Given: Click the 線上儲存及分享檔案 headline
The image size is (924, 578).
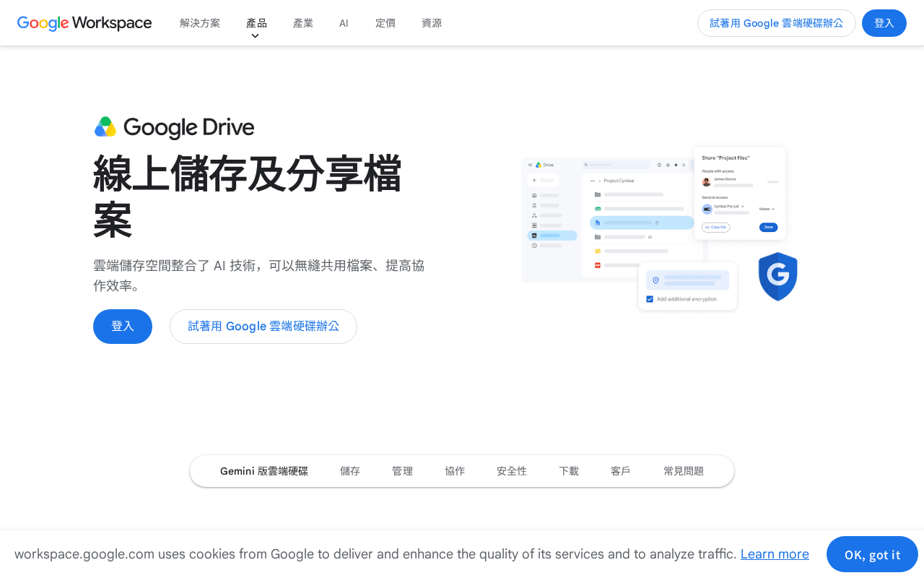Looking at the screenshot, I should point(247,196).
